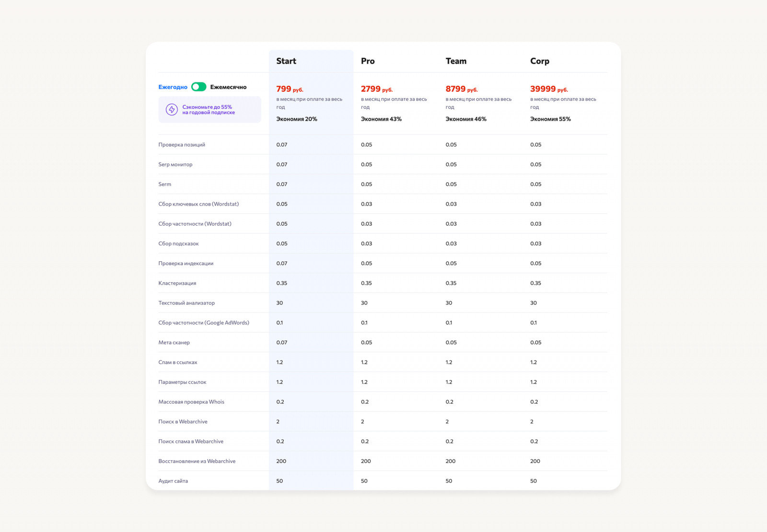Click the annual subscription savings banner text
Screen dimensions: 767x532
(209, 110)
